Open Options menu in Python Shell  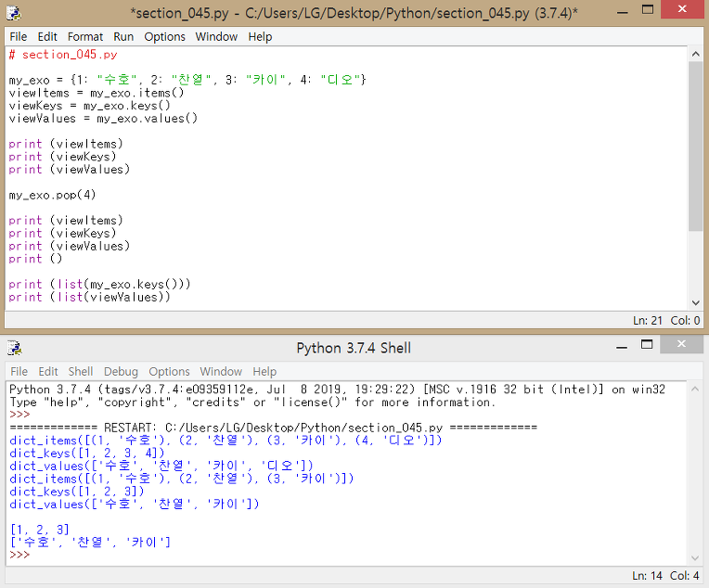(169, 372)
